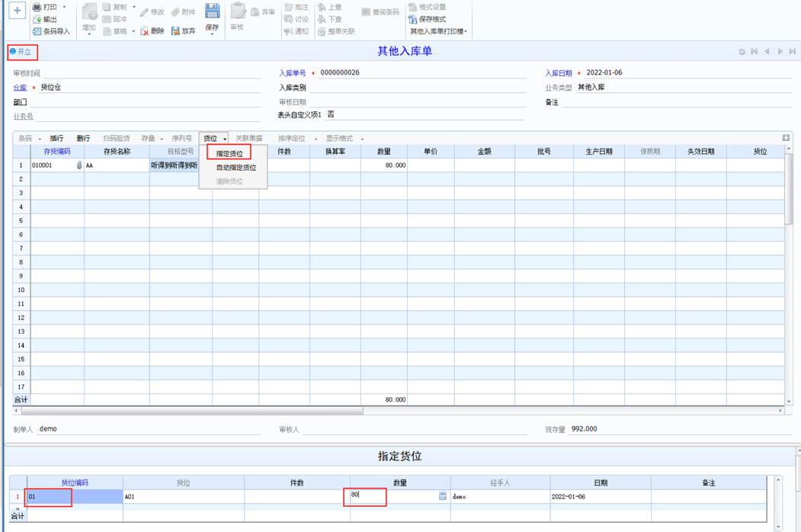Click the 弃审 icon
This screenshot has height=532, width=801.
(x=255, y=11)
